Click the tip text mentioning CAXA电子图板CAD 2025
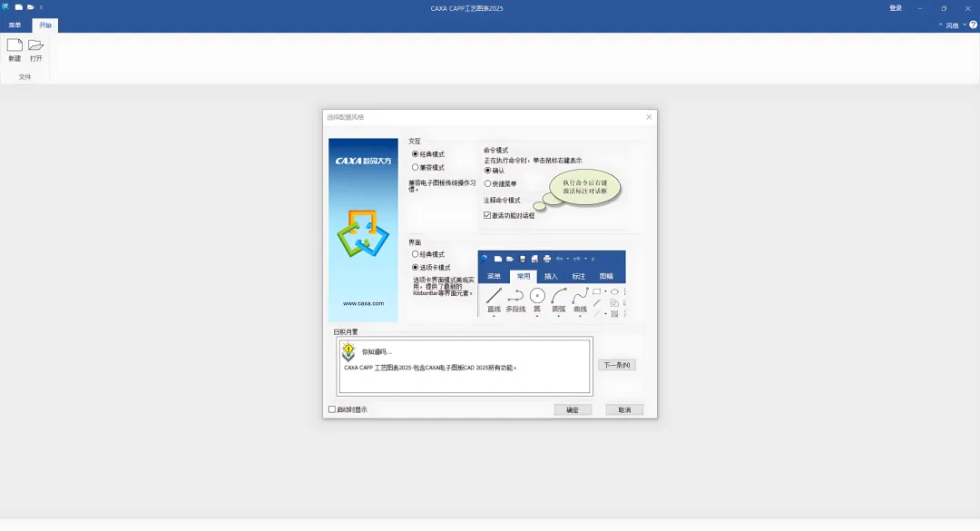This screenshot has width=980, height=531. point(431,368)
